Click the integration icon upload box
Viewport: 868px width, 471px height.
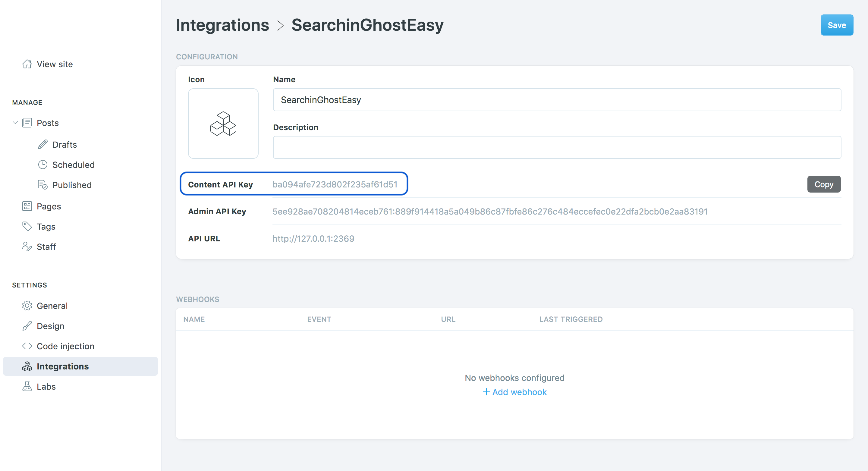point(223,124)
